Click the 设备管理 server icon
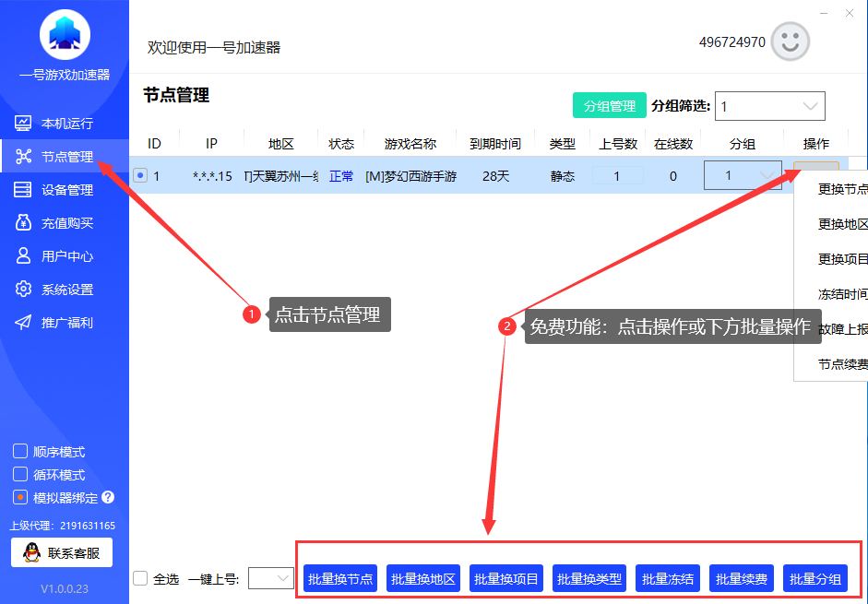 [23, 189]
